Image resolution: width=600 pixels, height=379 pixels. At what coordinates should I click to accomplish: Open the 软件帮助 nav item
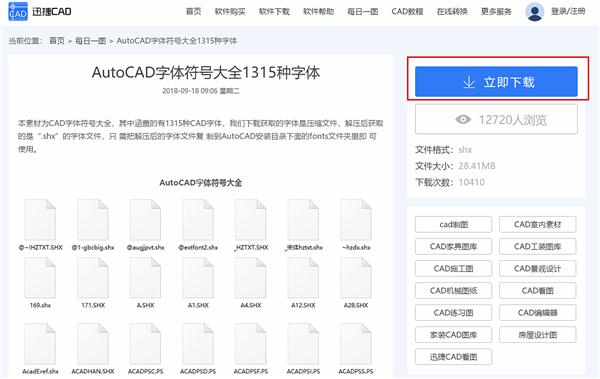click(x=318, y=11)
